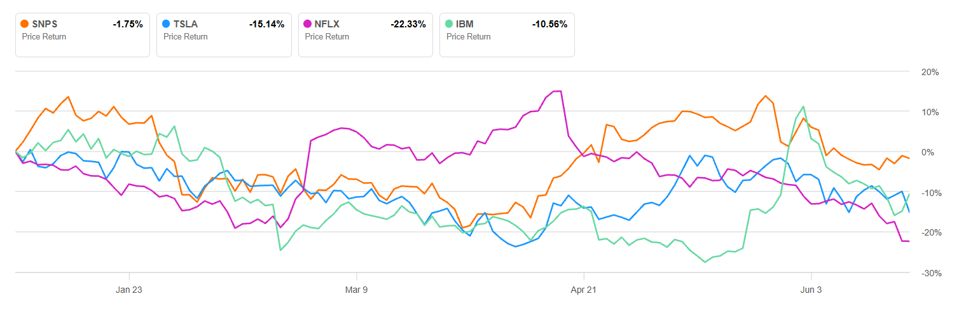Click the Apr 21 date marker
Viewport: 980px width, 310px height.
[584, 290]
